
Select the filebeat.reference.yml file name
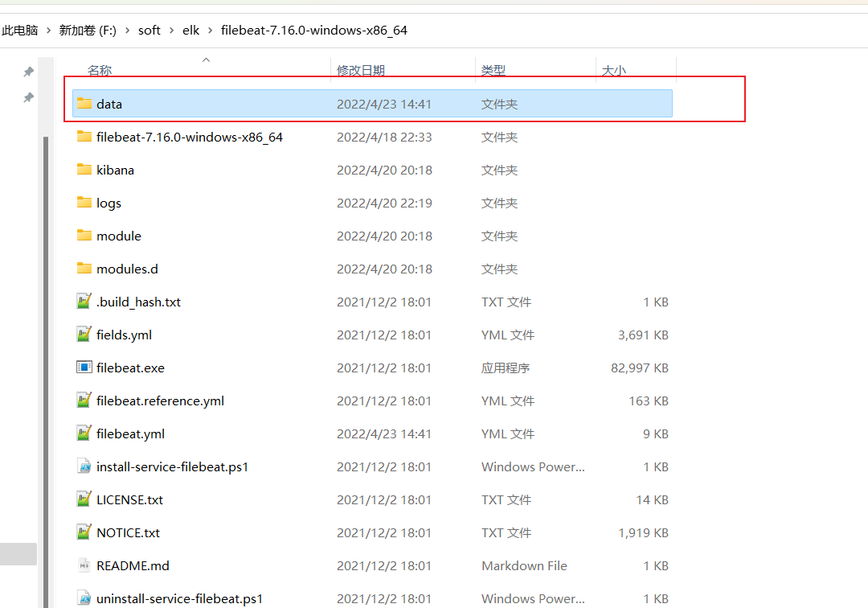click(161, 401)
